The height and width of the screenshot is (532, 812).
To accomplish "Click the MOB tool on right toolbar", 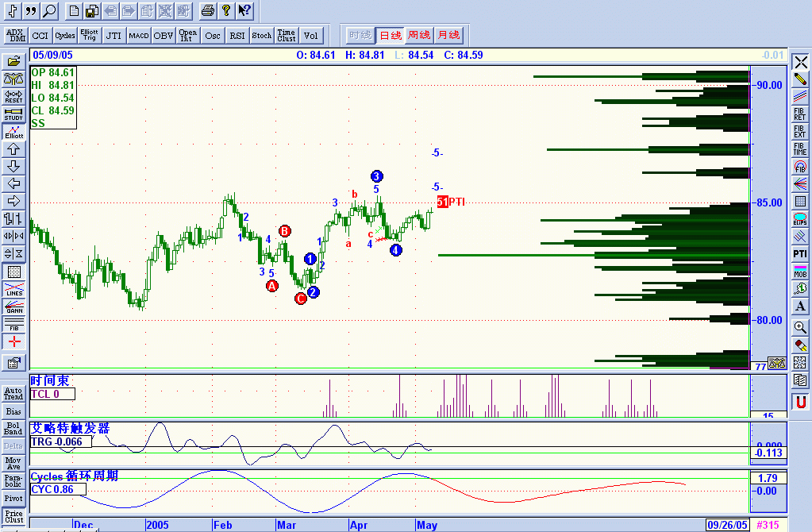I will point(801,272).
